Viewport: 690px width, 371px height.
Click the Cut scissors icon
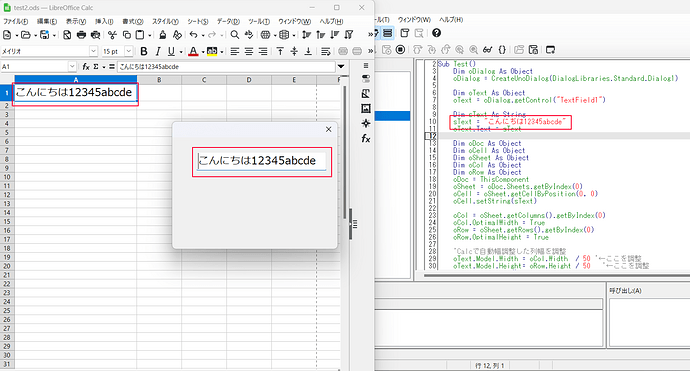pos(113,35)
